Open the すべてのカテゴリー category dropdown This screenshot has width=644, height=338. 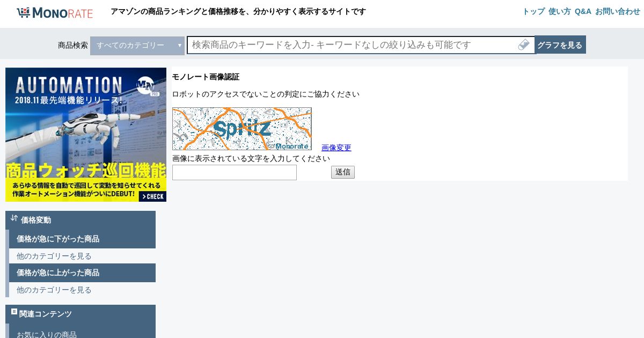tap(137, 46)
